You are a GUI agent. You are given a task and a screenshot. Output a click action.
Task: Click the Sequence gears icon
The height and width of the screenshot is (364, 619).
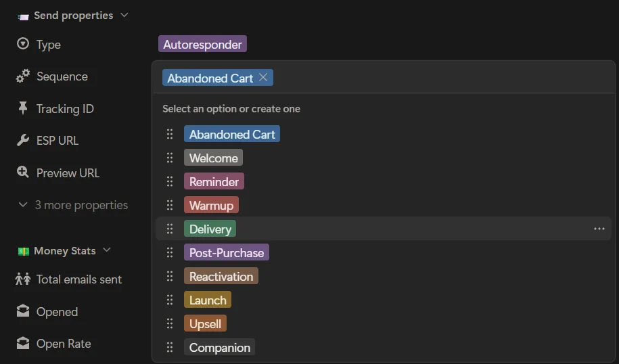[x=23, y=76]
